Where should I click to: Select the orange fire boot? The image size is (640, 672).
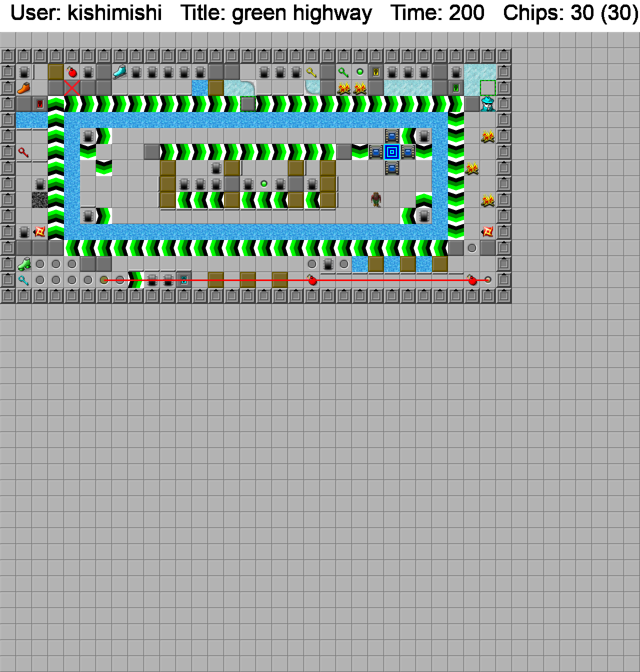[x=23, y=88]
